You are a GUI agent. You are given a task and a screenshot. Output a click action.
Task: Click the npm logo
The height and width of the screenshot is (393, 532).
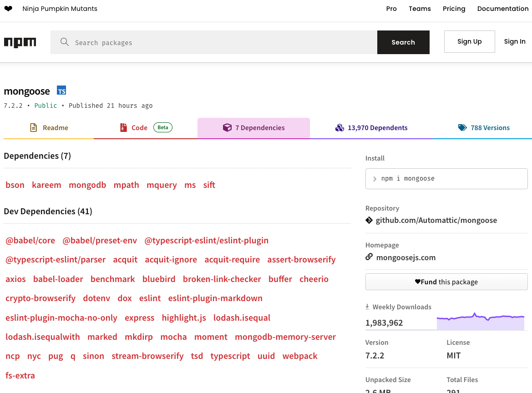tap(20, 42)
